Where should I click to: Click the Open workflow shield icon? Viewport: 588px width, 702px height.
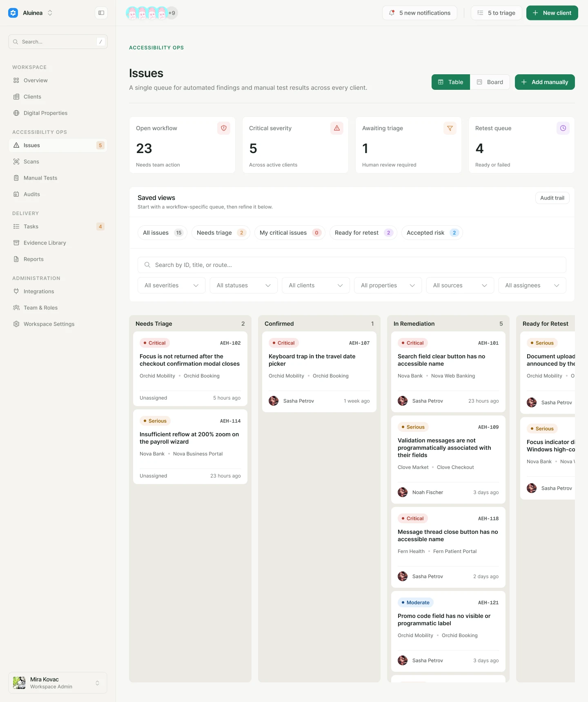tap(224, 128)
